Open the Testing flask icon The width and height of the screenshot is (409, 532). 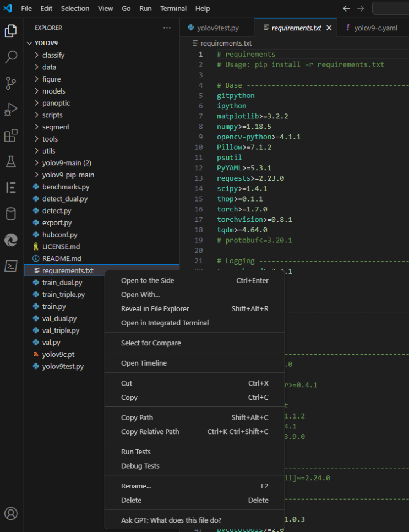(x=11, y=161)
